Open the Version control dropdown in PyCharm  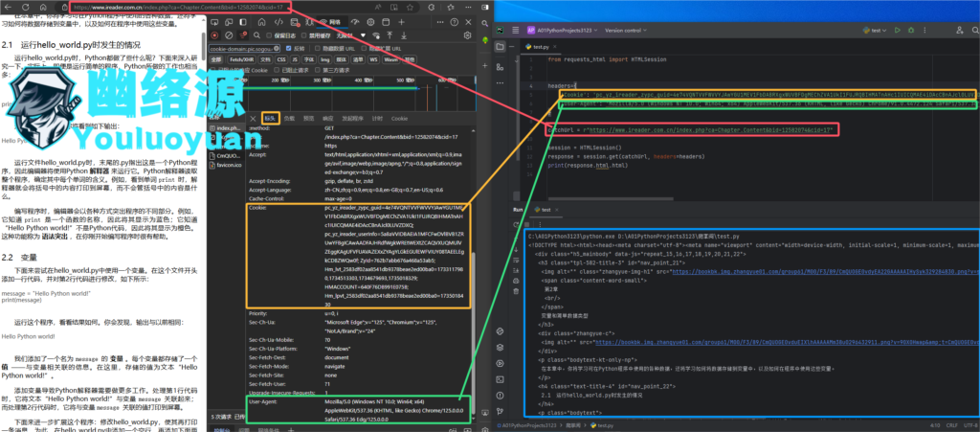[626, 30]
